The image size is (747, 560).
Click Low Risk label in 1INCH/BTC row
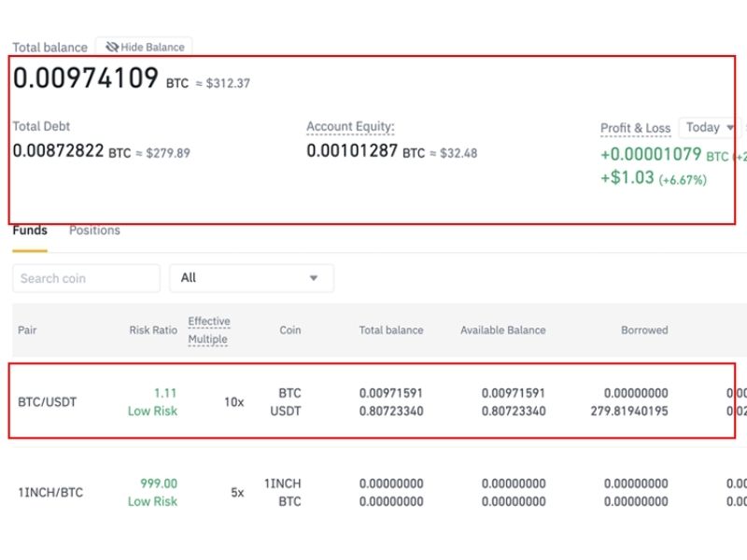152,501
